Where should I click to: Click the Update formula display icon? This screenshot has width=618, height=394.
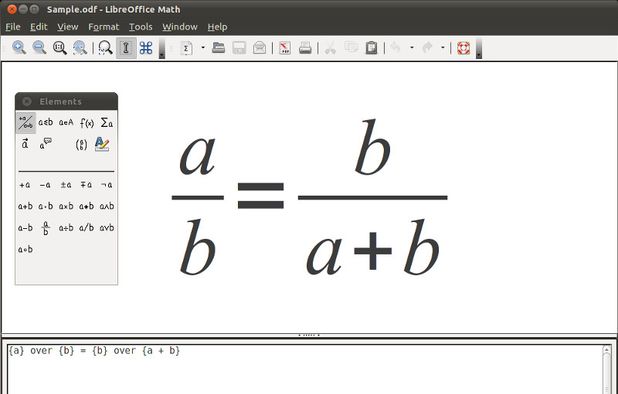pos(105,48)
